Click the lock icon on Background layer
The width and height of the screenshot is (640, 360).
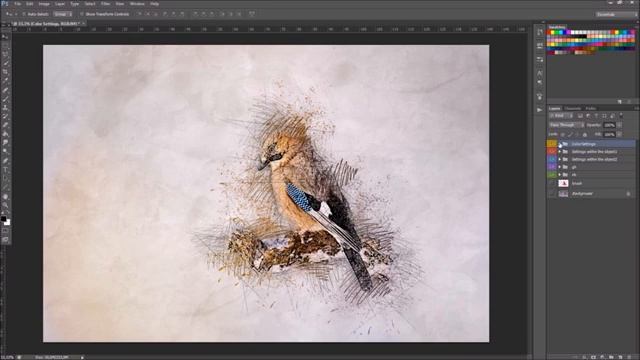click(x=628, y=194)
